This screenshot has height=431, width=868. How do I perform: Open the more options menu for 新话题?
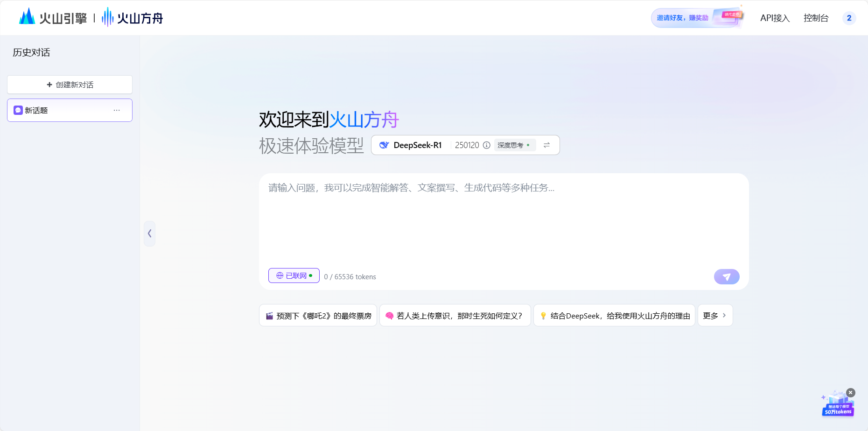[x=117, y=110]
